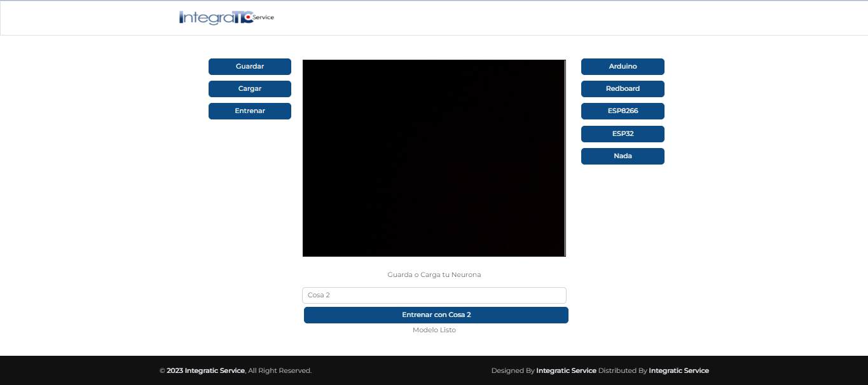Click the Modelo Listo status message
This screenshot has height=385, width=868.
pyautogui.click(x=434, y=330)
